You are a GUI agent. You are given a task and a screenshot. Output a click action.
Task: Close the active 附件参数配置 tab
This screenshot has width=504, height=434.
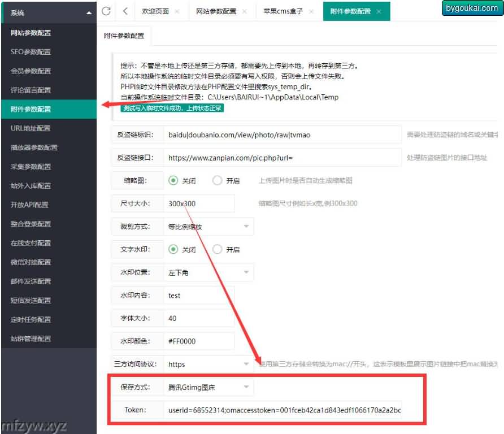tap(379, 11)
